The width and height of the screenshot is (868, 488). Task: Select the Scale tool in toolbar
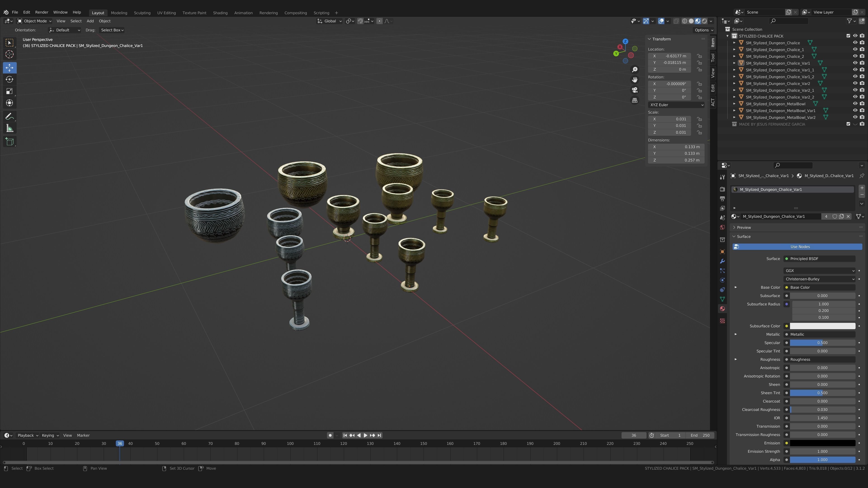[x=9, y=91]
